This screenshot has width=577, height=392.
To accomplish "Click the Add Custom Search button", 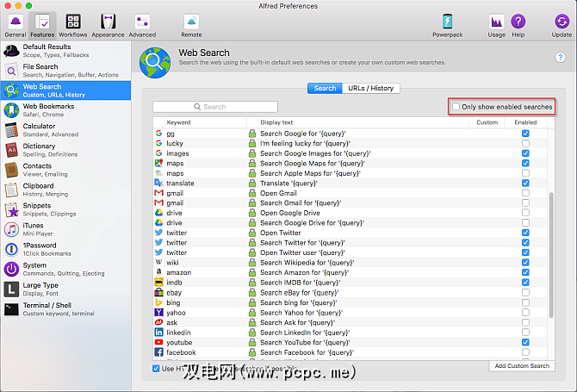I will click(x=522, y=366).
